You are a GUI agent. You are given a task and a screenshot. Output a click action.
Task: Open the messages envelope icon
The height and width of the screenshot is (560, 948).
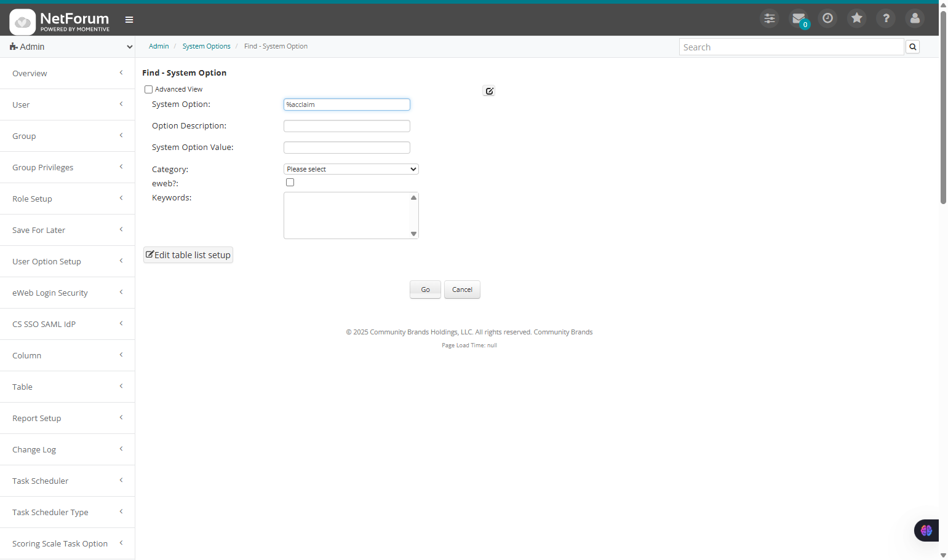click(x=799, y=18)
